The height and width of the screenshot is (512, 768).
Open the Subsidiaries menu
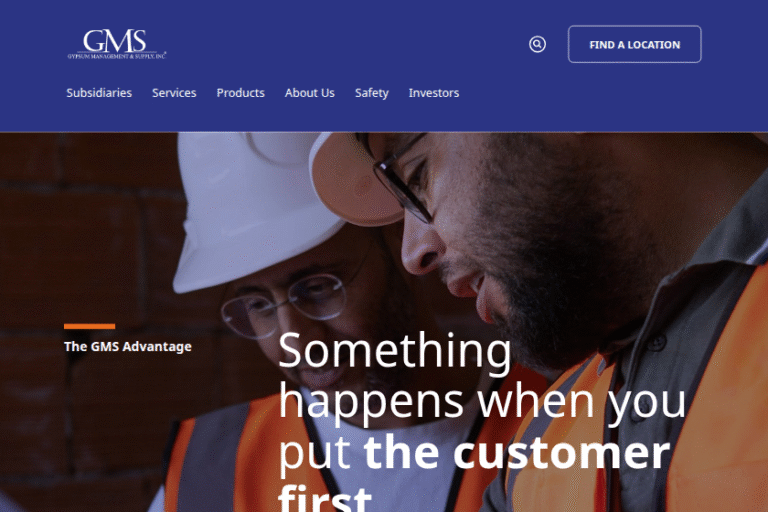click(99, 93)
